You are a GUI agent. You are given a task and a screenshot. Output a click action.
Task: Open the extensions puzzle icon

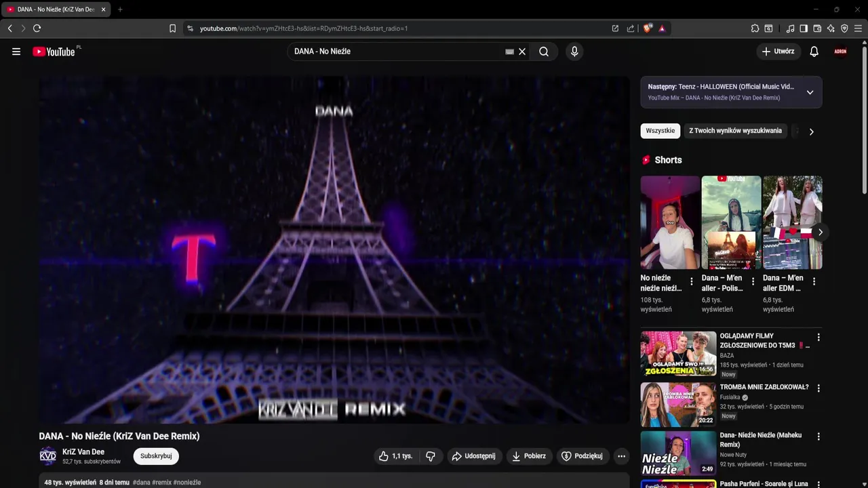(755, 28)
